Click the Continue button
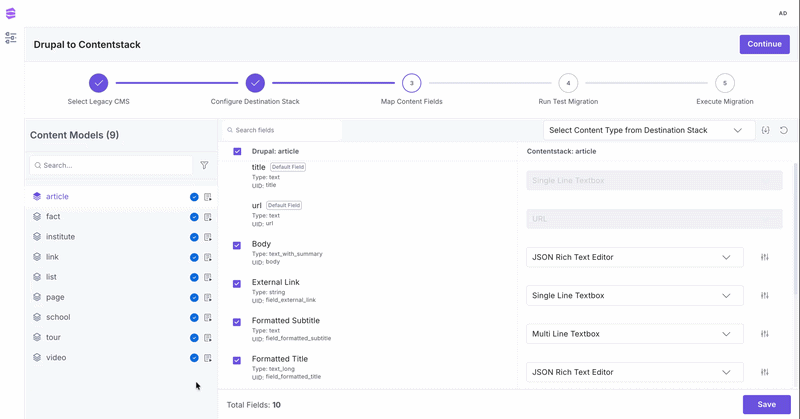800x419 pixels. (764, 44)
